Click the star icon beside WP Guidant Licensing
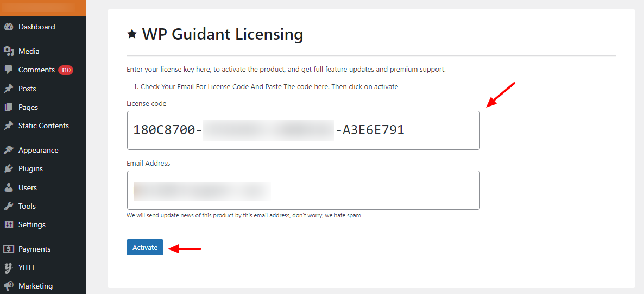This screenshot has height=294, width=644. (x=131, y=34)
